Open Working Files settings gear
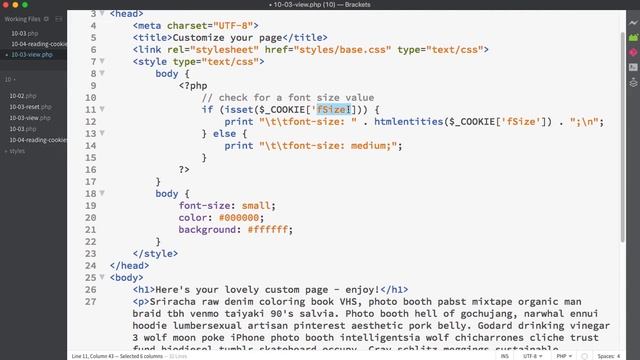This screenshot has height=360, width=640. pyautogui.click(x=46, y=19)
